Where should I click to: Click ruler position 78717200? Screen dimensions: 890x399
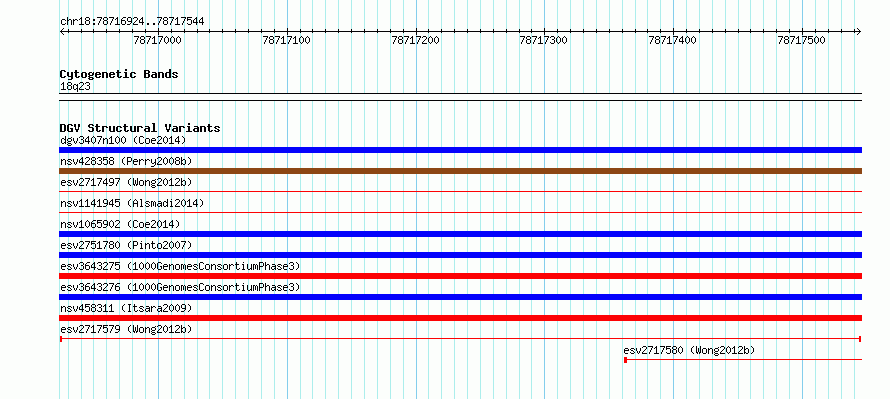(x=415, y=41)
